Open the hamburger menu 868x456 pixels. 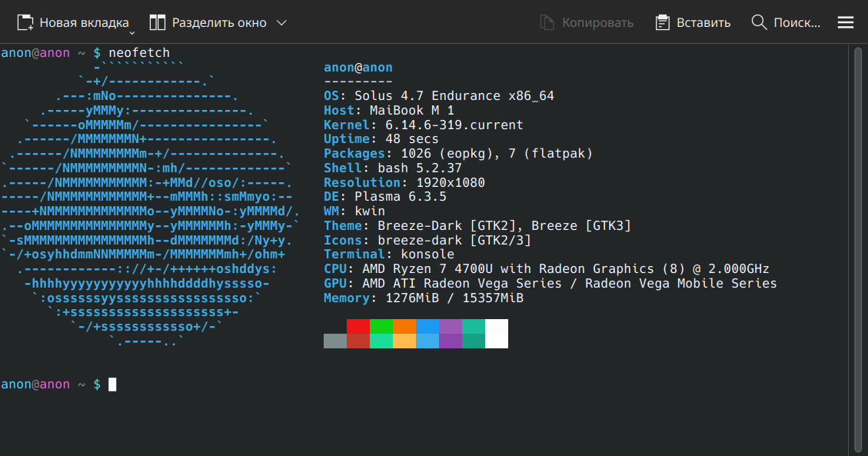846,22
